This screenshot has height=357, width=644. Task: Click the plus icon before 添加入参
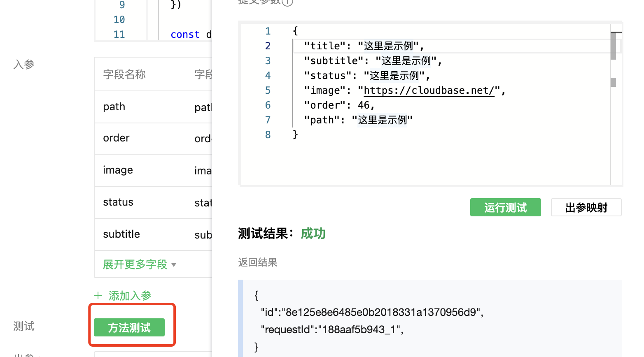(98, 295)
